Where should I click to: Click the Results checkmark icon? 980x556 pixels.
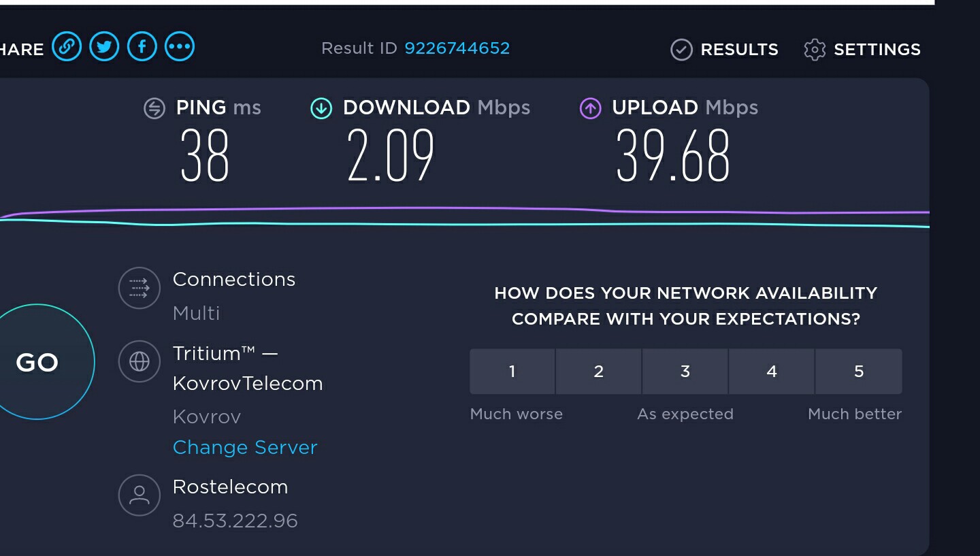(x=681, y=50)
